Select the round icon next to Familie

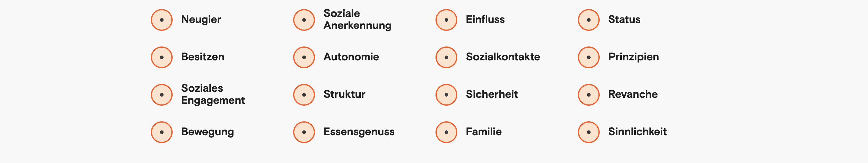[446, 132]
